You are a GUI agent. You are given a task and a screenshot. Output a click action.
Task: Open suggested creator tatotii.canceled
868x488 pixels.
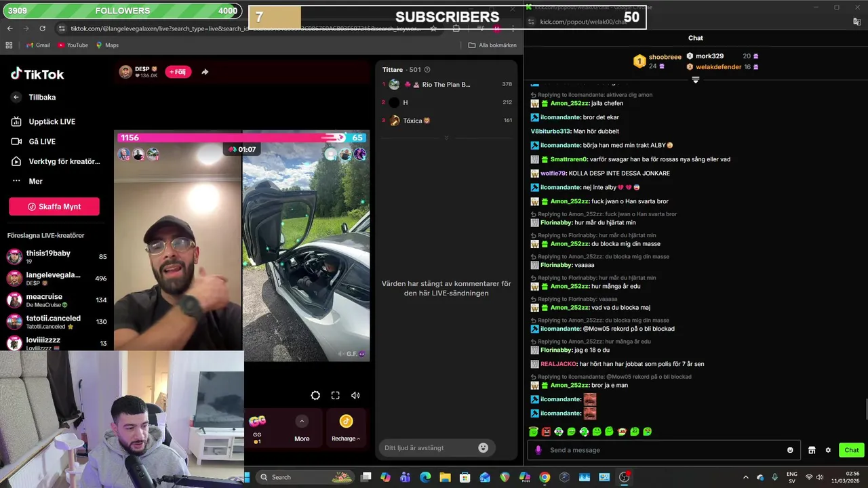click(57, 321)
